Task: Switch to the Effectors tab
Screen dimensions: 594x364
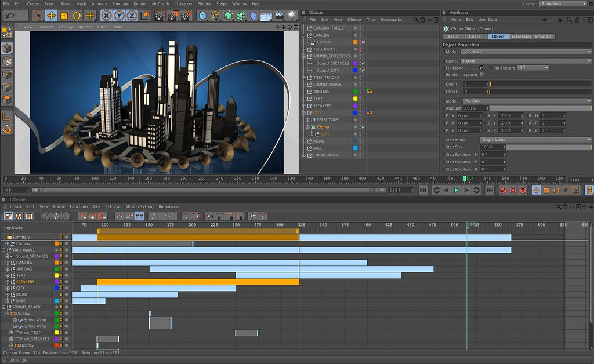Action: (544, 37)
